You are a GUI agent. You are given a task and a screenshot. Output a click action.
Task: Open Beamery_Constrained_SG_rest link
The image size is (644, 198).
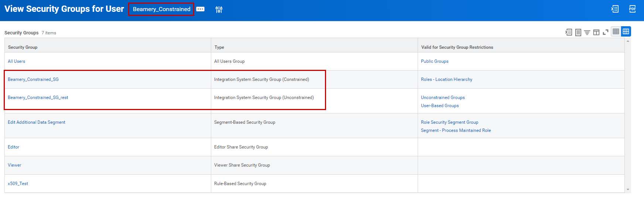38,98
